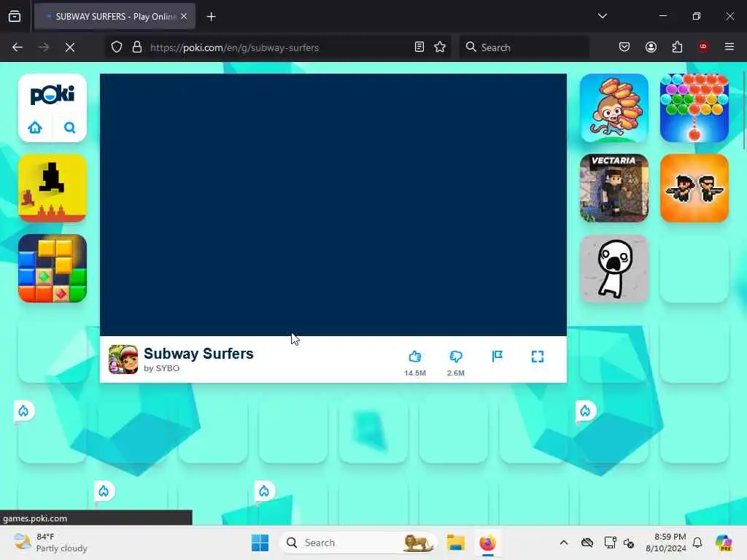Like Subway Surfers with thumbs up
This screenshot has width=747, height=560.
415,356
